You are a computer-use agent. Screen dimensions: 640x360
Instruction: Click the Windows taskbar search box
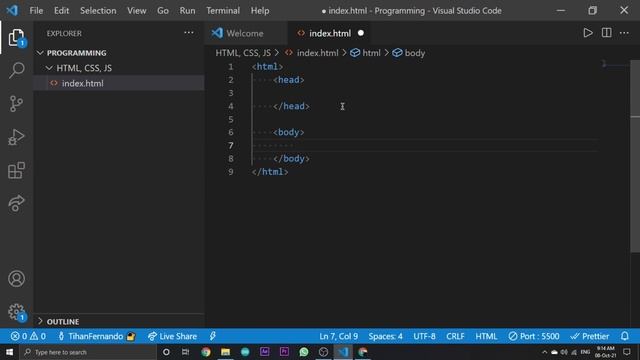pos(88,352)
